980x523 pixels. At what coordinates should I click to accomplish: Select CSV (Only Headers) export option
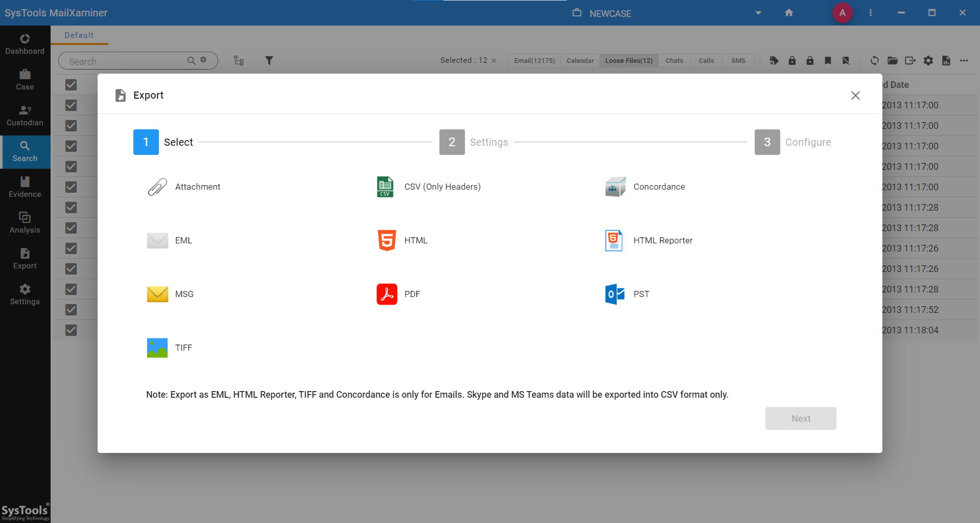(429, 187)
